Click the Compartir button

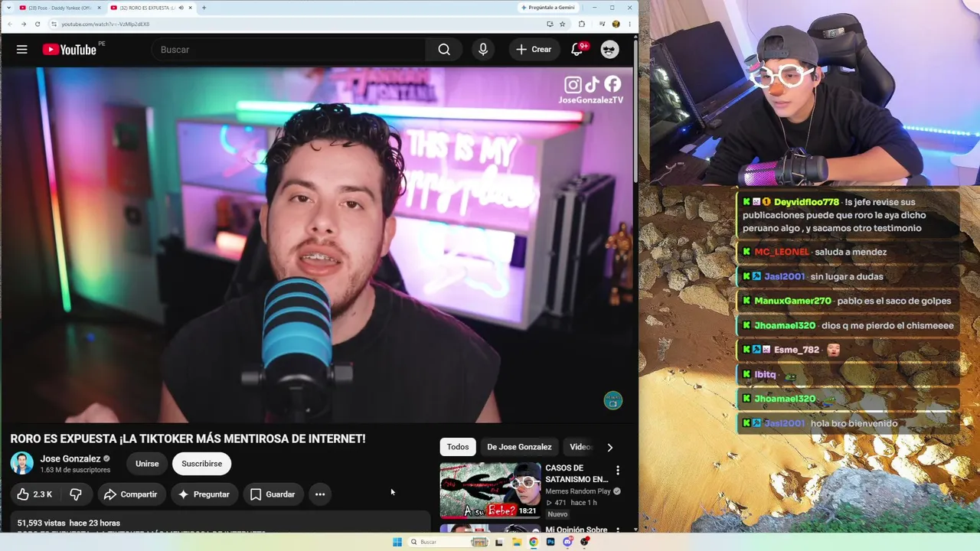click(131, 494)
